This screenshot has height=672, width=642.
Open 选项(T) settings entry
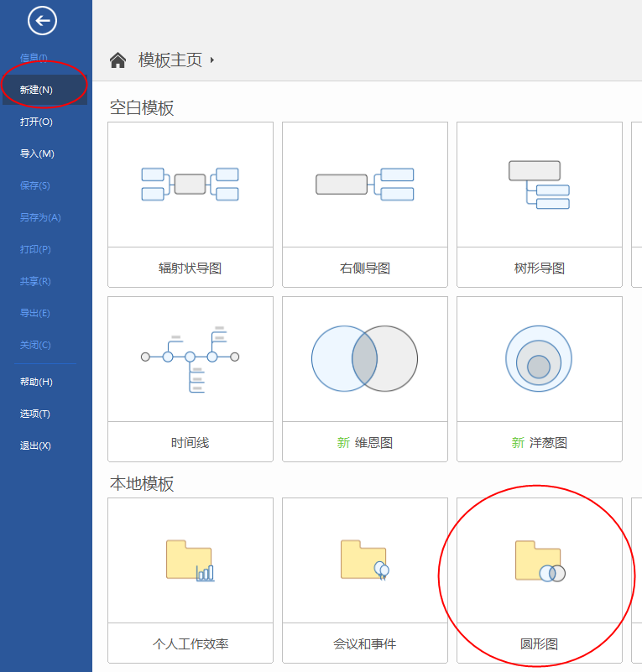35,414
